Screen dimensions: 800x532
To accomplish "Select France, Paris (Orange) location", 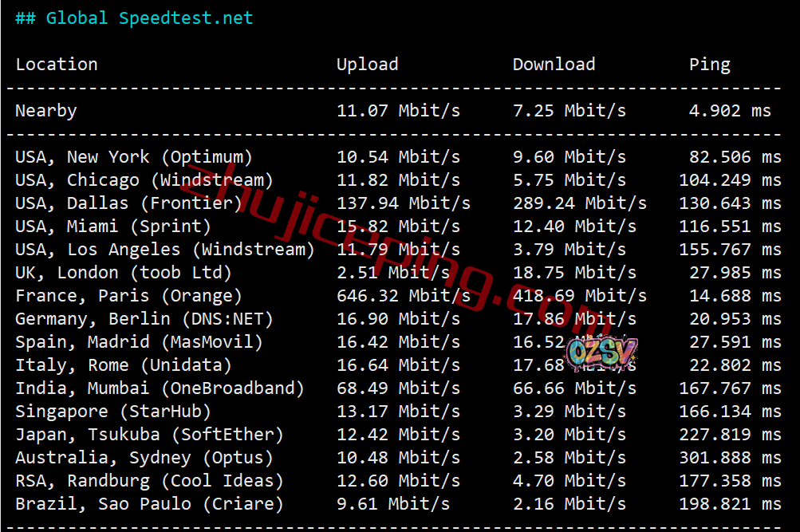I will pos(128,296).
